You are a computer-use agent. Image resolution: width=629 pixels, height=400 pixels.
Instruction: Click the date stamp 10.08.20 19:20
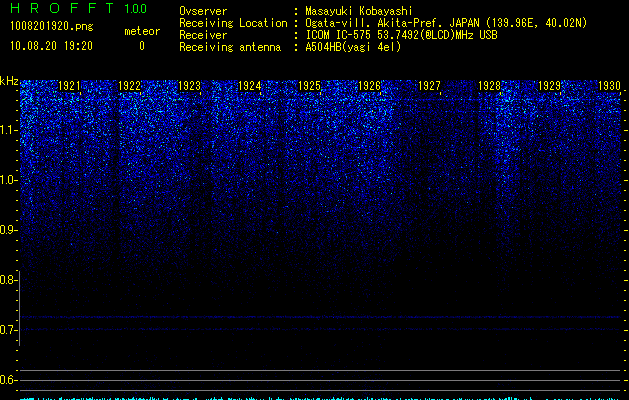pyautogui.click(x=51, y=46)
